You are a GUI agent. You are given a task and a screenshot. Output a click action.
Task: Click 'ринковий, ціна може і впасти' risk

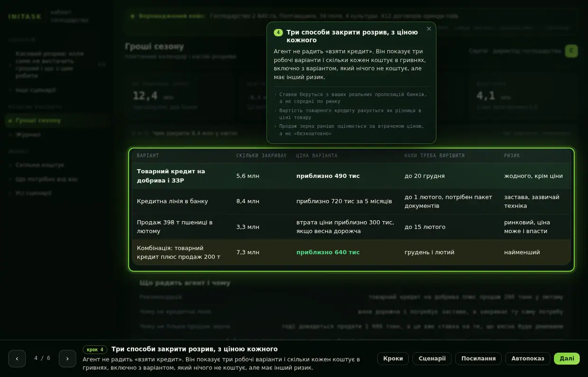point(527,227)
